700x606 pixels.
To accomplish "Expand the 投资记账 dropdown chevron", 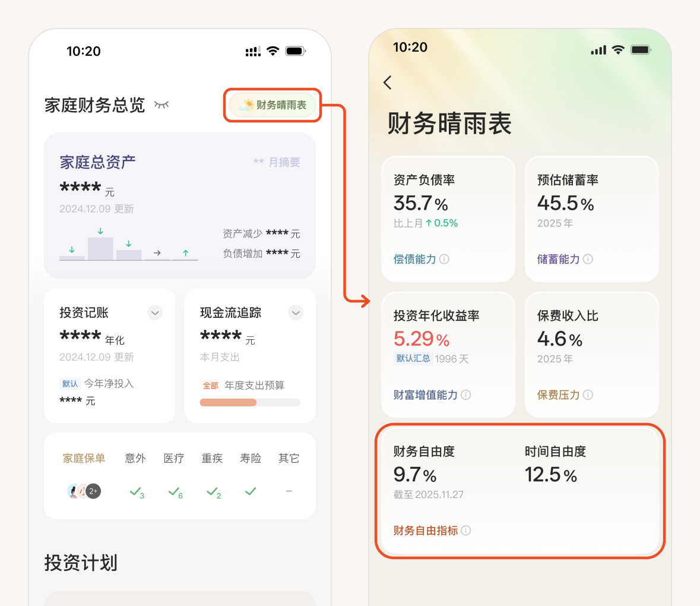I will tap(155, 313).
